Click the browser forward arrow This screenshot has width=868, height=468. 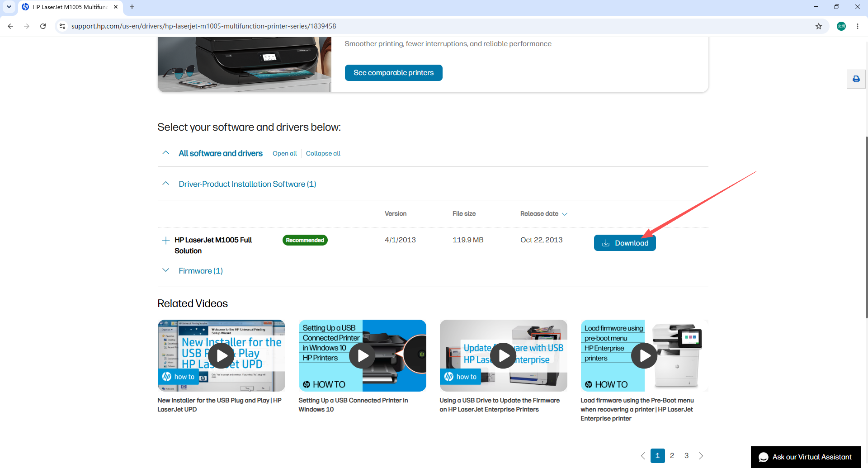click(27, 26)
